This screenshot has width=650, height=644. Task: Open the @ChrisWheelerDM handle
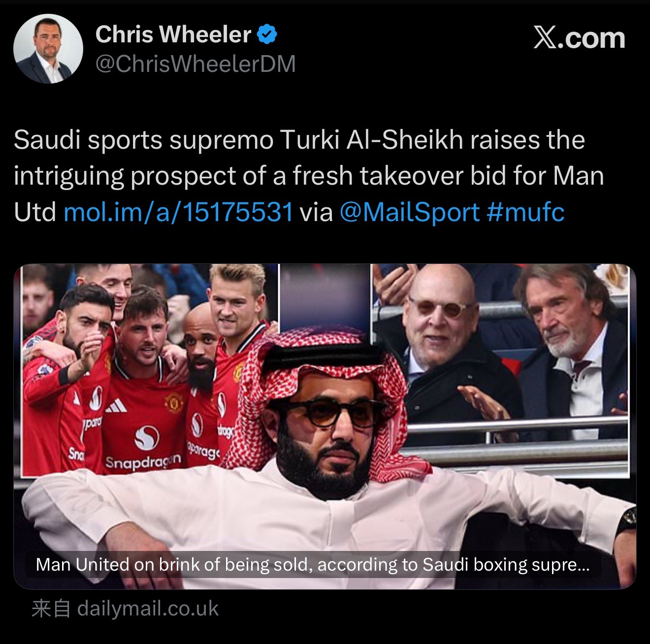pos(195,64)
